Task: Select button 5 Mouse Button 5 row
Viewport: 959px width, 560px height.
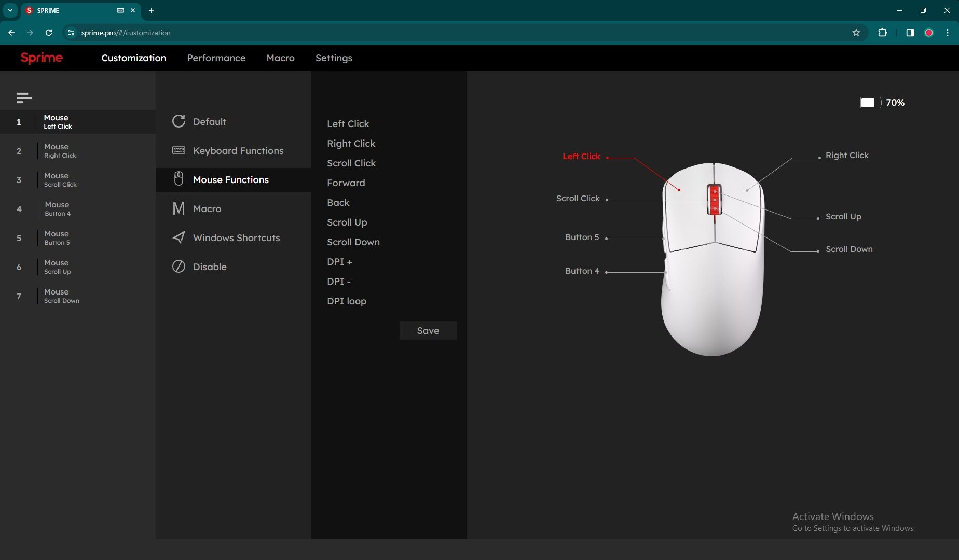Action: [x=78, y=238]
